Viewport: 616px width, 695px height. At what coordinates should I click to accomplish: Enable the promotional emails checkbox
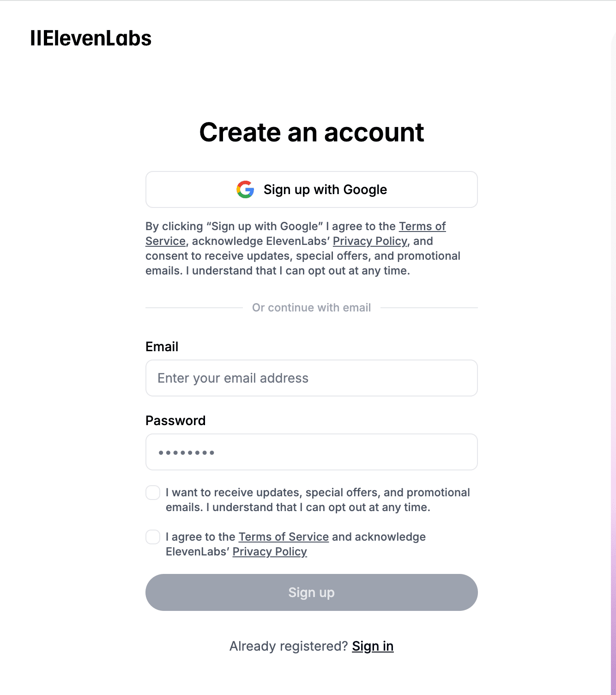click(153, 493)
